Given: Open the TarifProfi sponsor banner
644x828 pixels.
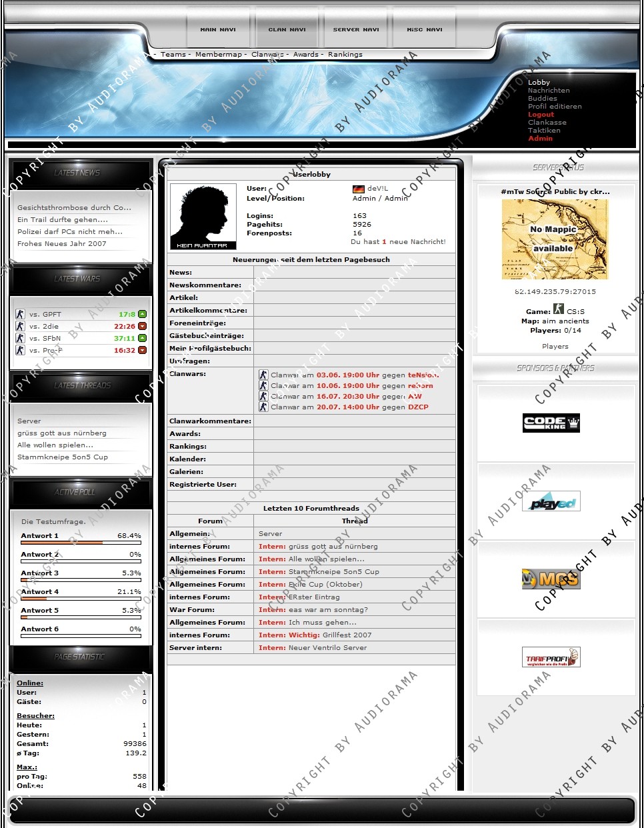Looking at the screenshot, I should (551, 657).
